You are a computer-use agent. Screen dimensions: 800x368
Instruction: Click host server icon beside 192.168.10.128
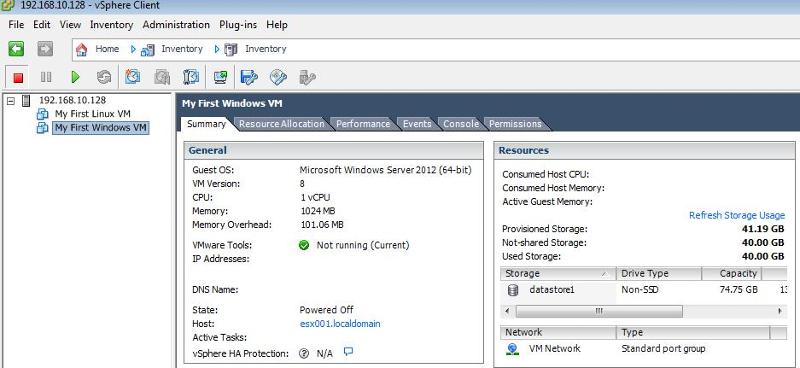(27, 101)
